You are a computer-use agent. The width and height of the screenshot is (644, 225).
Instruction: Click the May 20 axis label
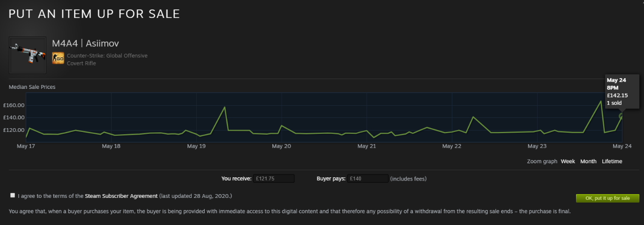pyautogui.click(x=281, y=146)
